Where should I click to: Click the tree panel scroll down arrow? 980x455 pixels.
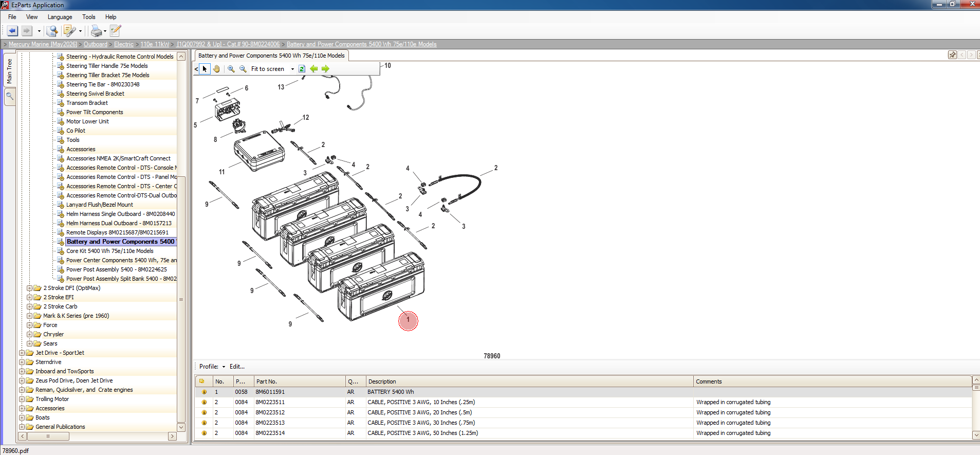pyautogui.click(x=181, y=427)
